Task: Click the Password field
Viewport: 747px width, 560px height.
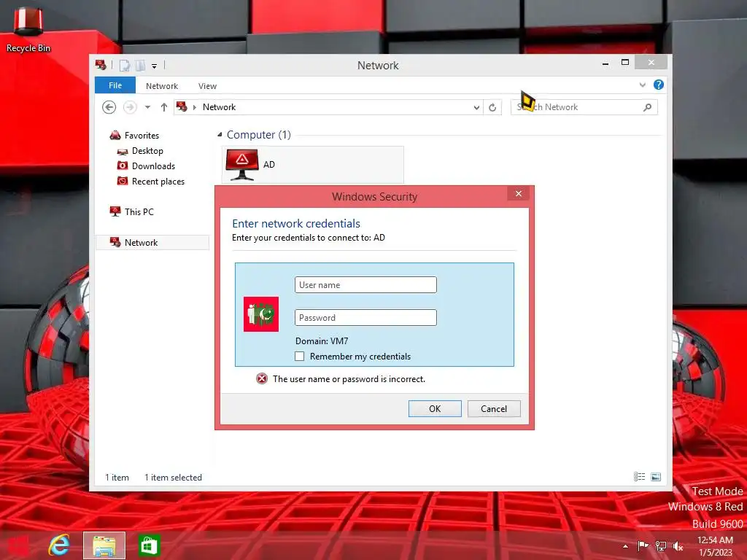Action: tap(365, 318)
